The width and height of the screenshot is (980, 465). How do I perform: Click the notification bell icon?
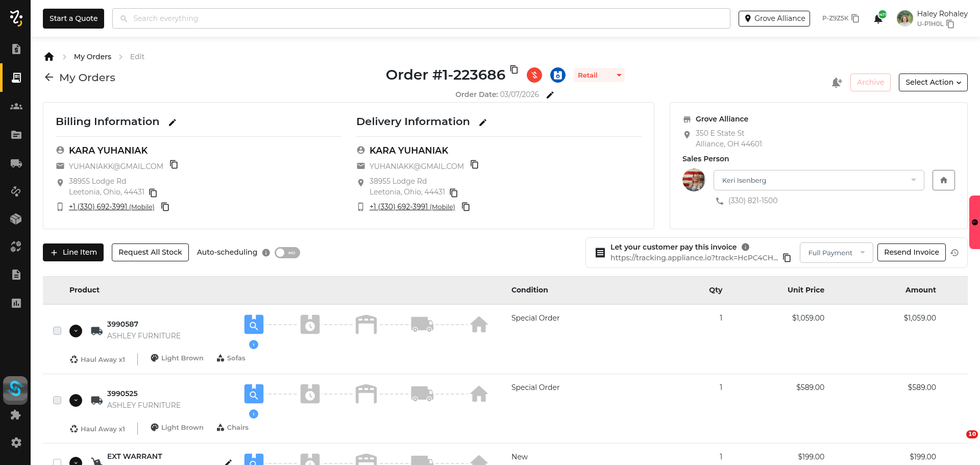pos(878,19)
